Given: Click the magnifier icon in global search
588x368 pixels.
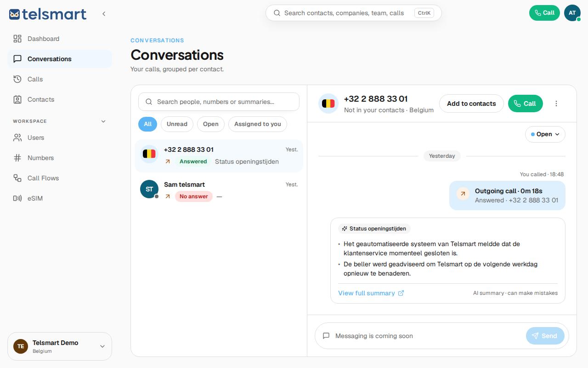Looking at the screenshot, I should click(x=277, y=13).
